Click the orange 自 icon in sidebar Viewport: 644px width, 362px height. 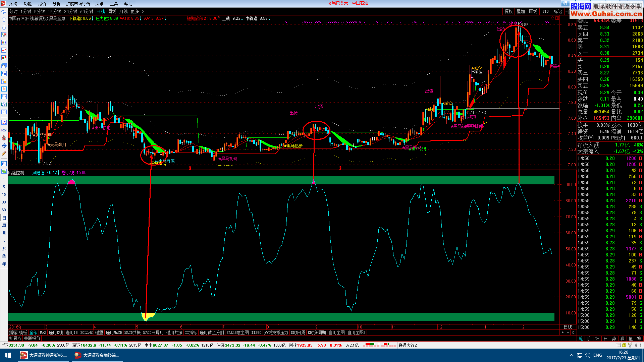pyautogui.click(x=4, y=89)
